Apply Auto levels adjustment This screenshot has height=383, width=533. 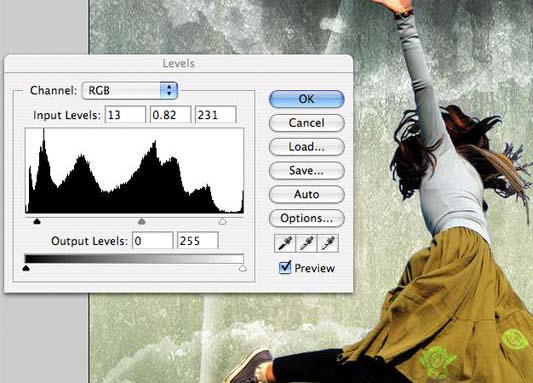coord(307,194)
